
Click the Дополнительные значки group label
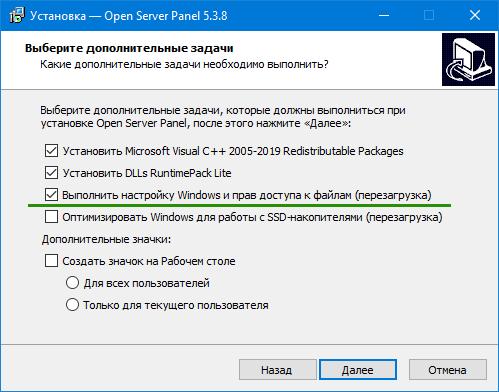tap(106, 239)
